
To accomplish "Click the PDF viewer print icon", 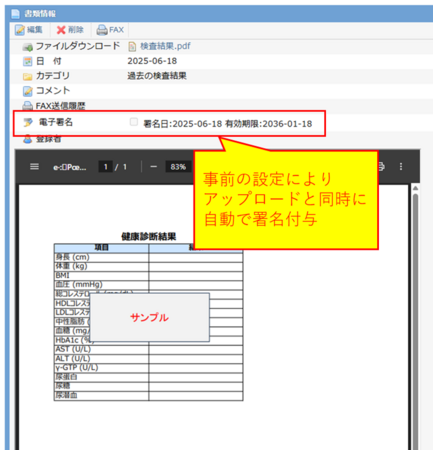I will coord(381,166).
